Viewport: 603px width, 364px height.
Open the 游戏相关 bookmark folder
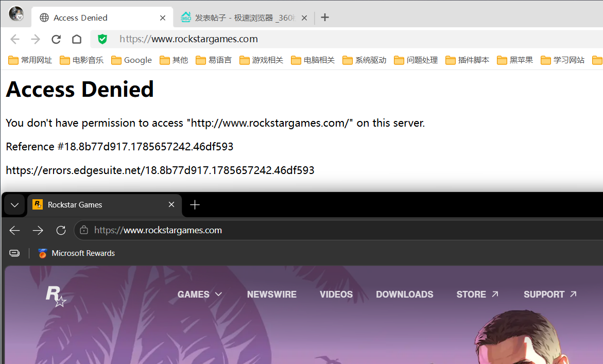pos(261,60)
